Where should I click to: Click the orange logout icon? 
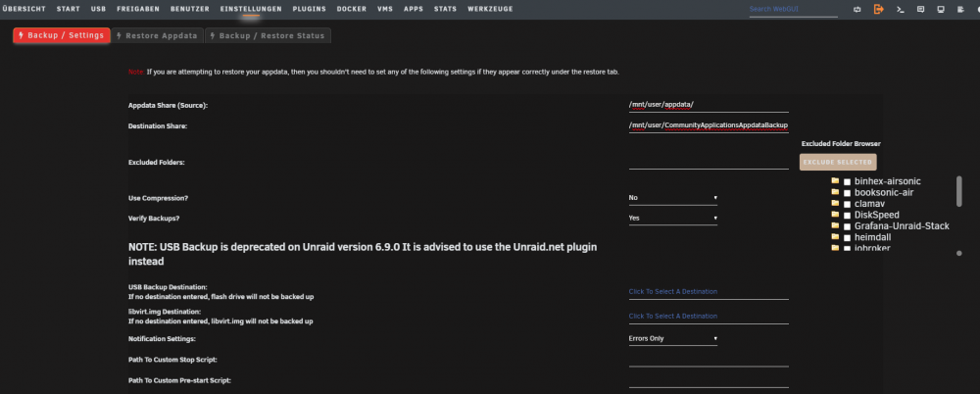click(879, 10)
